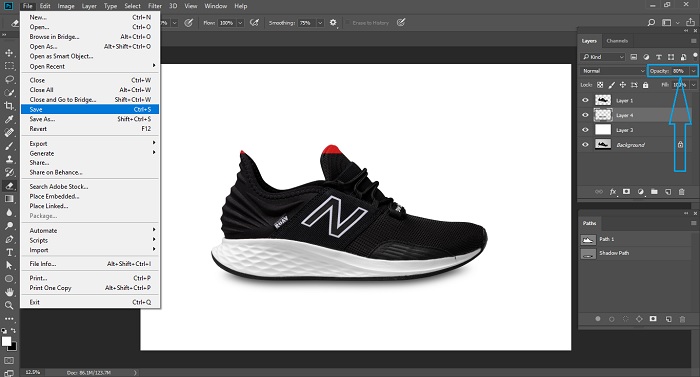
Task: Hide Layer 4 visibility eye
Action: click(585, 115)
